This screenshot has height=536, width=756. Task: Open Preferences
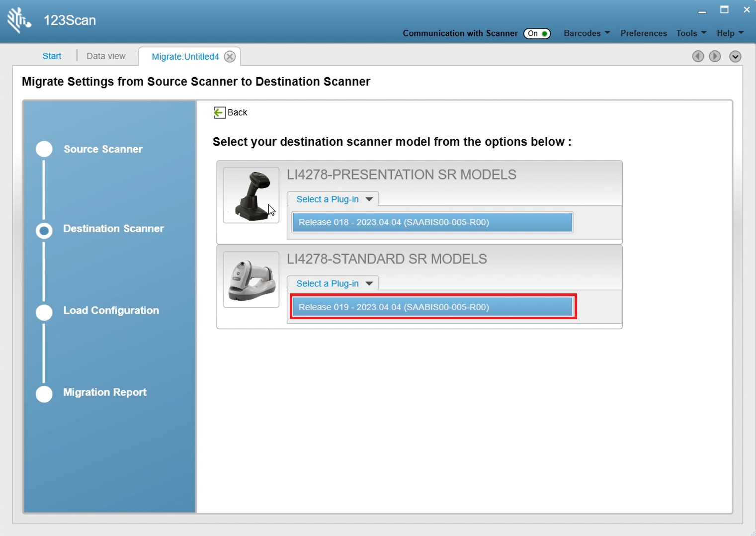point(644,33)
